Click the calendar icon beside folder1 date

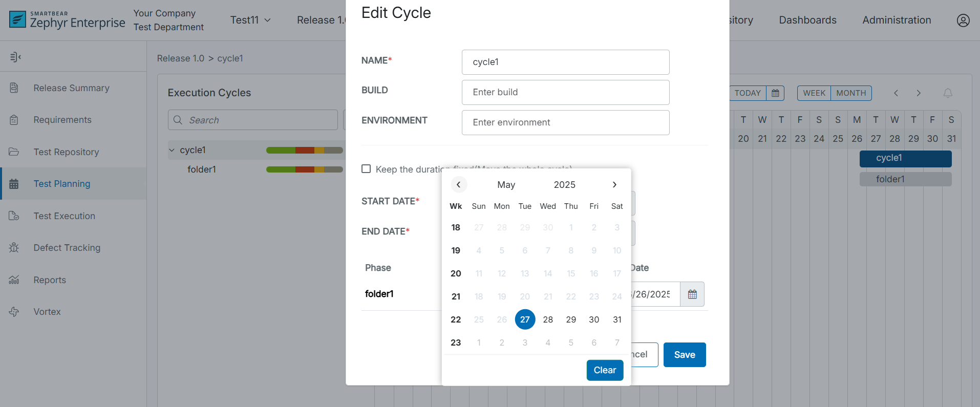point(692,294)
